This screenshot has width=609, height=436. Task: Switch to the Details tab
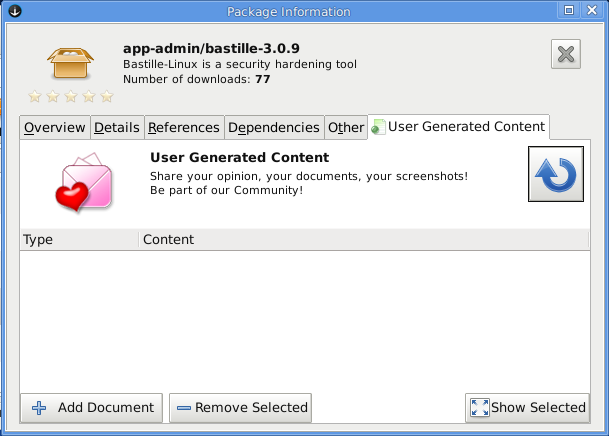(117, 127)
